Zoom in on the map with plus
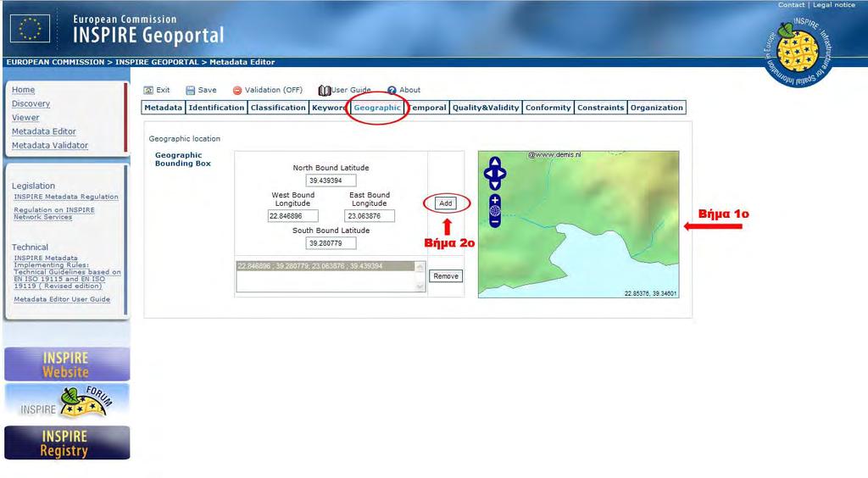Viewport: 868px width, 478px height. point(495,200)
